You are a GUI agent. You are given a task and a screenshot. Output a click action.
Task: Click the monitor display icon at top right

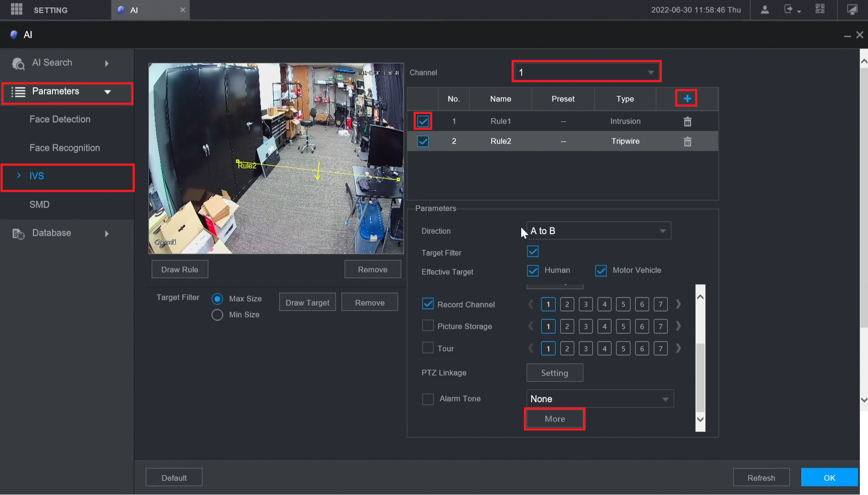click(852, 10)
